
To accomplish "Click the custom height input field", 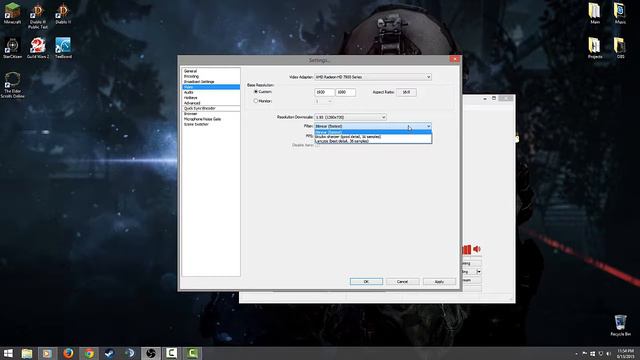I will (x=345, y=92).
